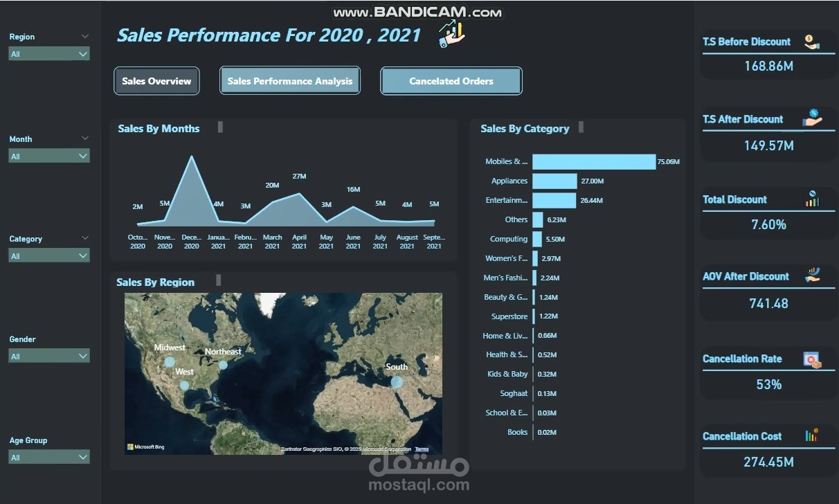Click the dollar icon on T.S Before Discount card
Screen dimensions: 839x504
(x=811, y=41)
